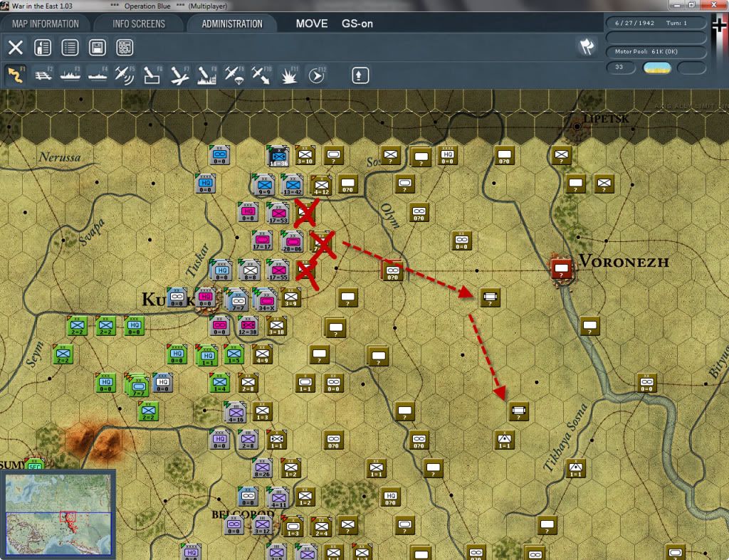Click the German cross side emblem
Viewport: 729px width, 560px height.
coord(719,24)
